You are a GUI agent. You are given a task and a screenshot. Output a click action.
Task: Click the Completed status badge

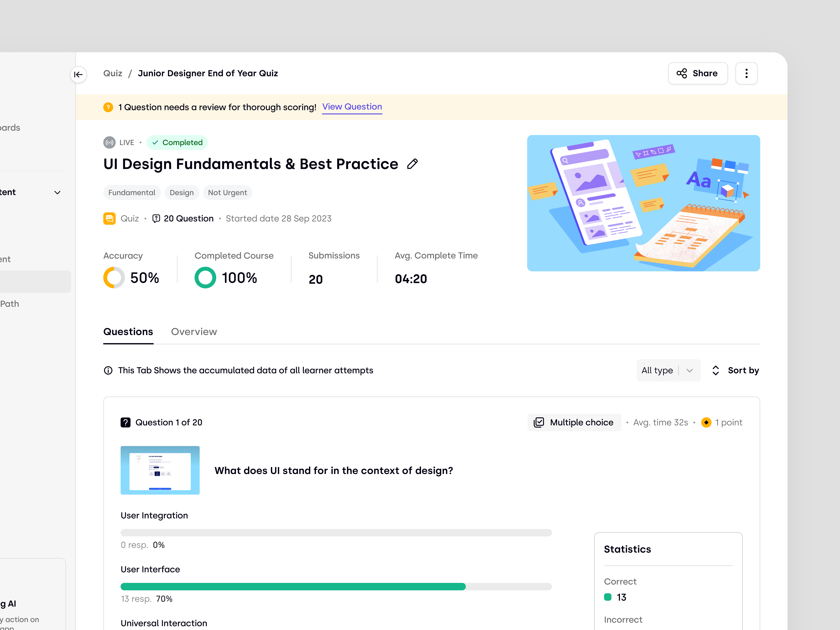point(177,142)
